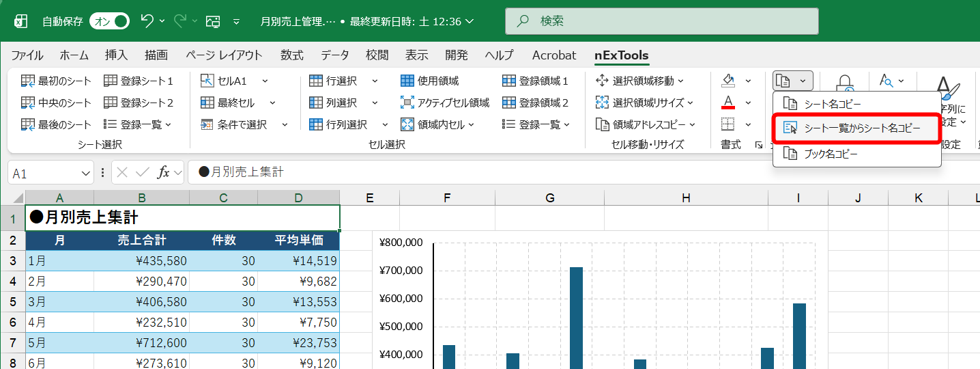Confirm formula entry with checkmark icon

(x=143, y=172)
